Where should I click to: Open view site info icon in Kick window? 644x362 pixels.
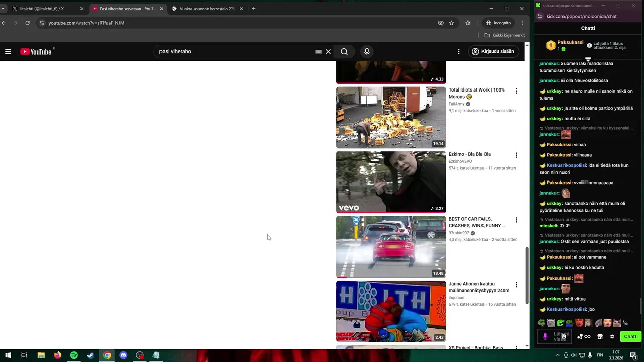(x=540, y=16)
